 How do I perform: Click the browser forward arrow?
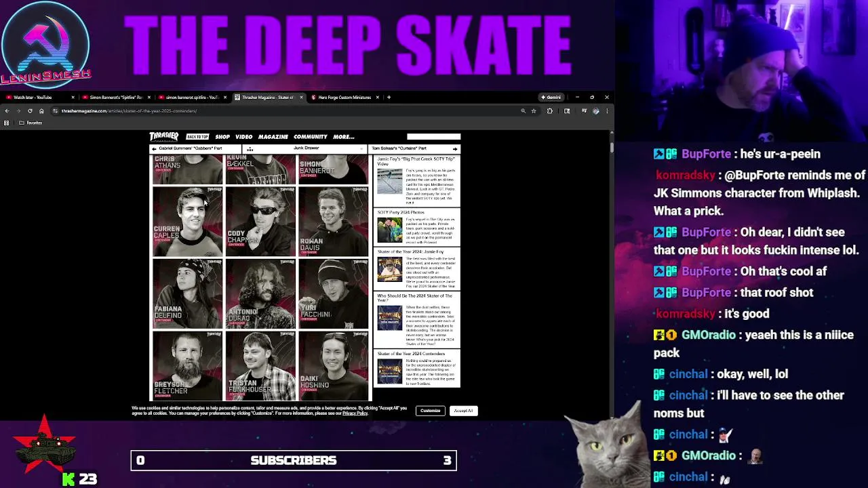point(18,110)
